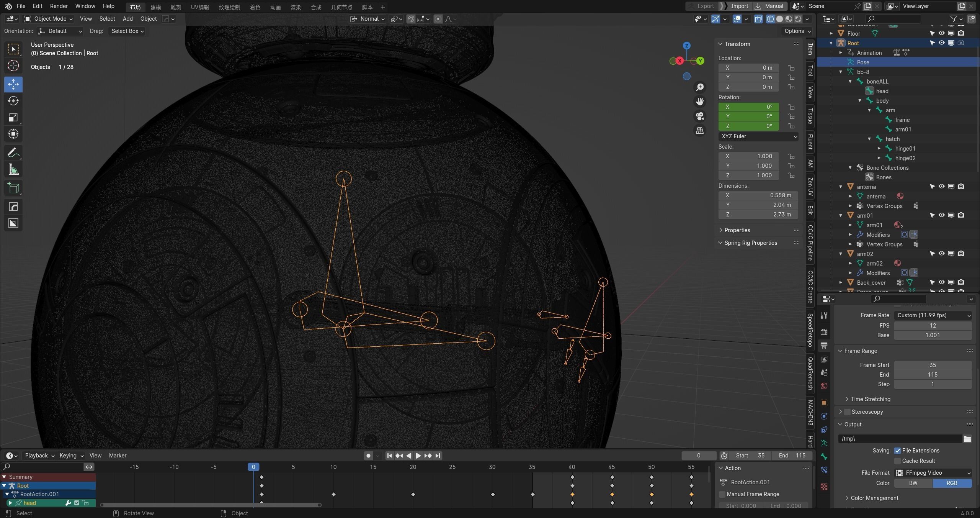The height and width of the screenshot is (518, 980).
Task: Select the Cursor tool
Action: pyautogui.click(x=13, y=66)
